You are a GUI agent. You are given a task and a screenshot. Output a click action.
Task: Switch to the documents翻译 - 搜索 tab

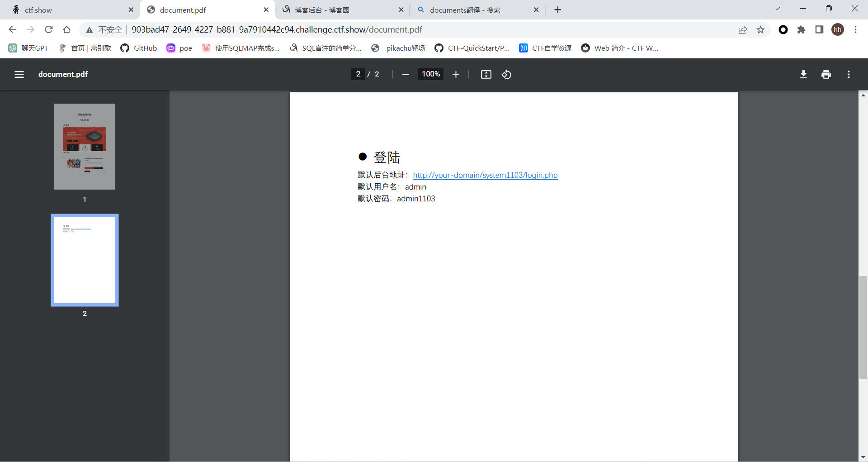pyautogui.click(x=477, y=10)
